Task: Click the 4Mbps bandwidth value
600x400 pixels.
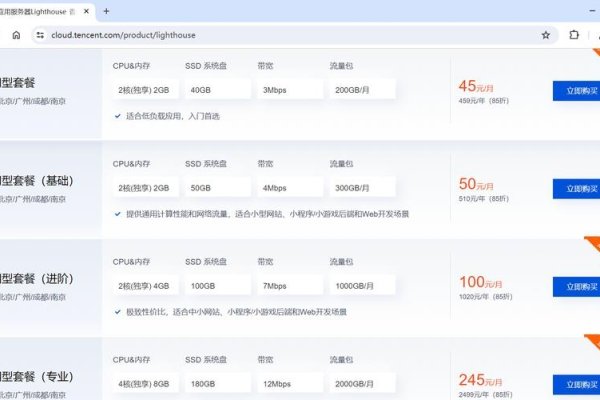Action: [x=290, y=188]
